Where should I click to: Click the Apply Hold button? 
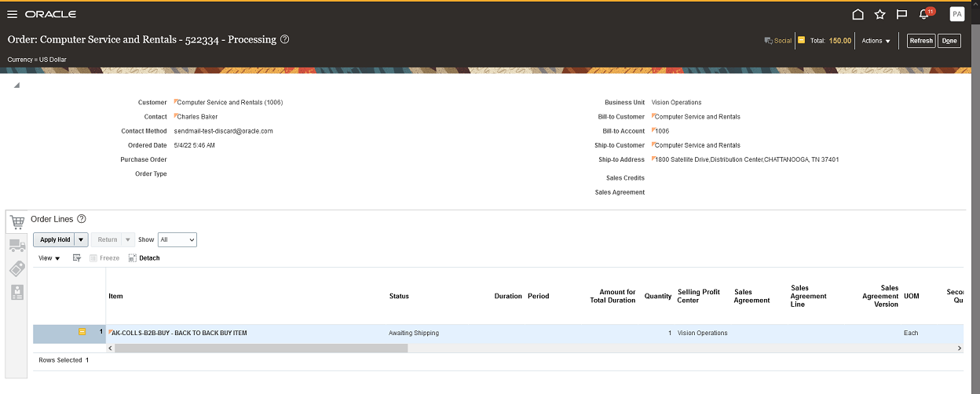pyautogui.click(x=55, y=239)
